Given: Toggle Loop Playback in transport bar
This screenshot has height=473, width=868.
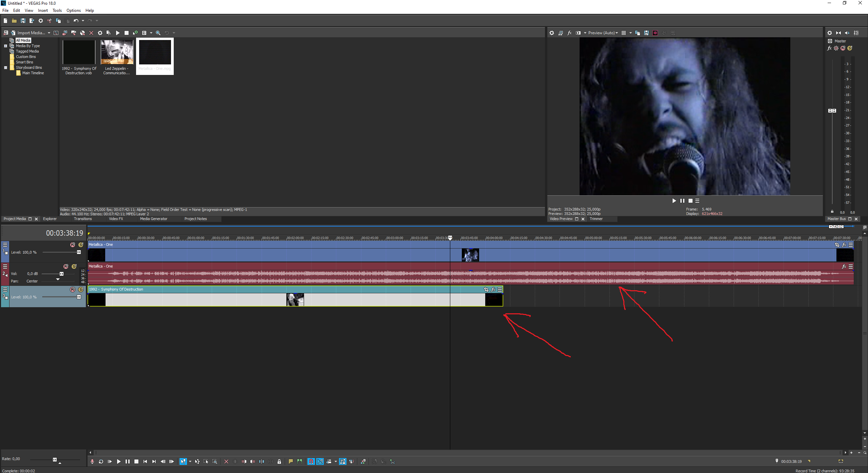Looking at the screenshot, I should 101,461.
